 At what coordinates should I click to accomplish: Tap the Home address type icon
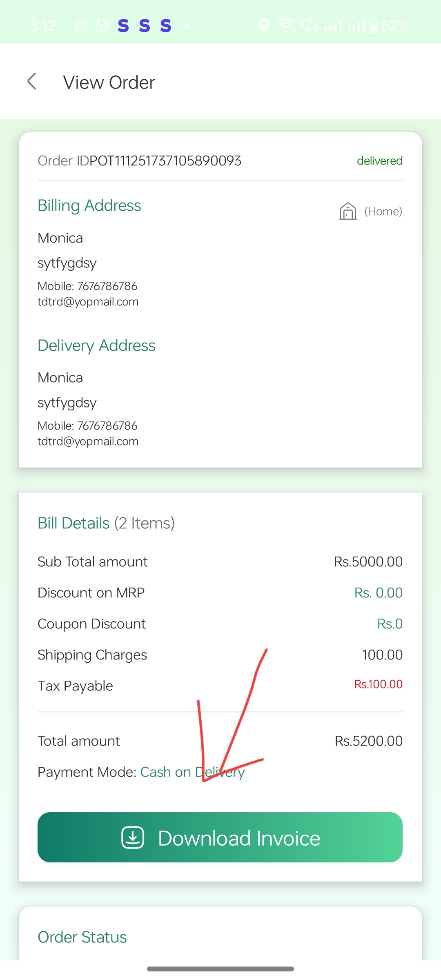pyautogui.click(x=348, y=211)
